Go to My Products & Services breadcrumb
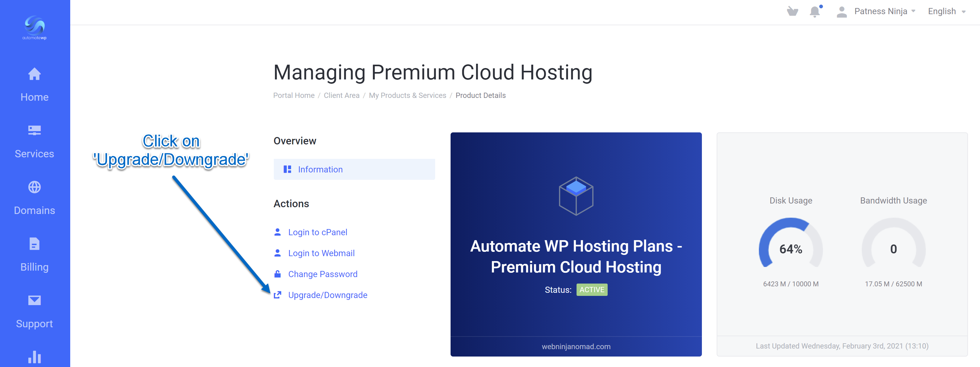Viewport: 980px width, 367px height. [x=407, y=95]
